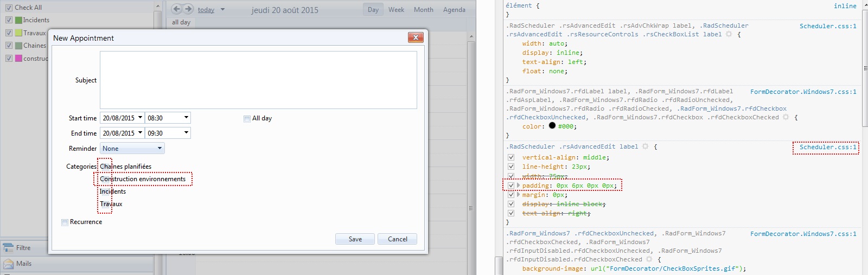The width and height of the screenshot is (868, 275).
Task: Toggle the padding CSS property checkbox
Action: coord(511,186)
